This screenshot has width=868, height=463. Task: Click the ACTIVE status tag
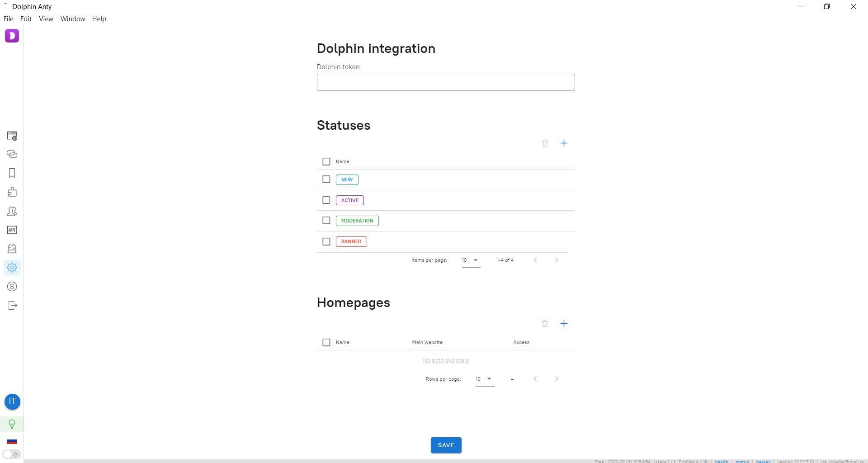350,200
